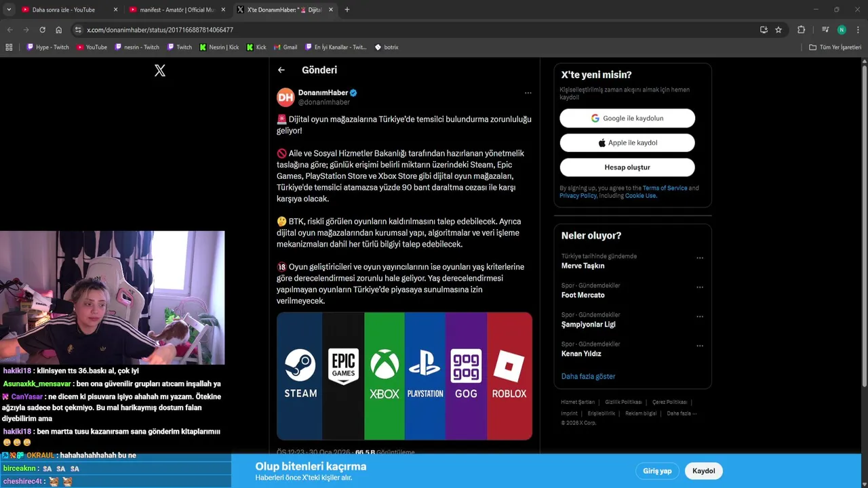Screen dimensions: 868x488
Task: Open nesrin - Twitch bookmark
Action: pyautogui.click(x=137, y=47)
